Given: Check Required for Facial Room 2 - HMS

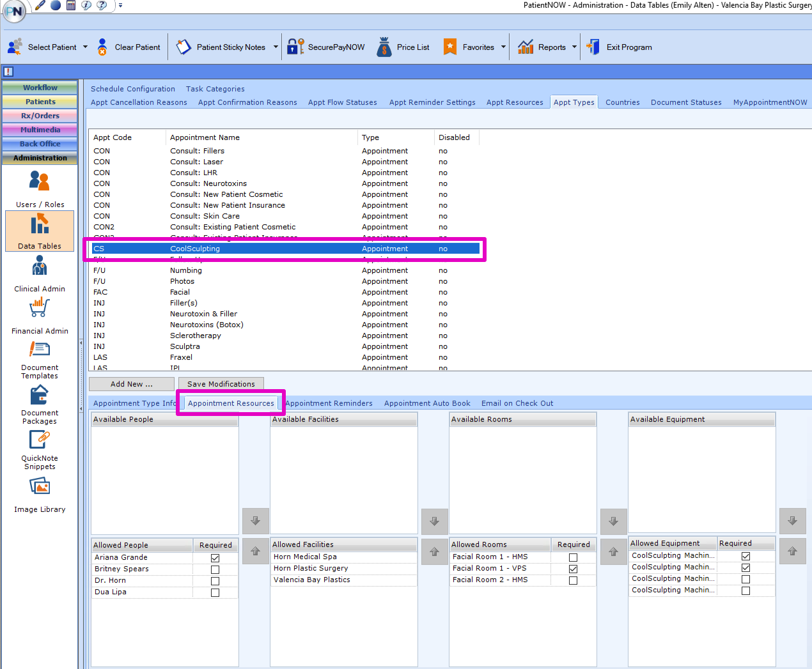Looking at the screenshot, I should (573, 580).
